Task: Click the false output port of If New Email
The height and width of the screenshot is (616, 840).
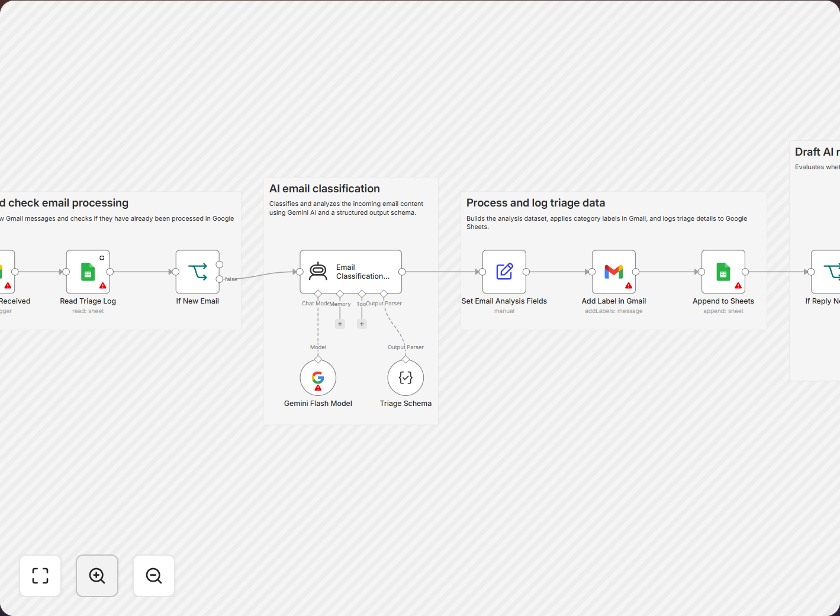Action: 220,279
